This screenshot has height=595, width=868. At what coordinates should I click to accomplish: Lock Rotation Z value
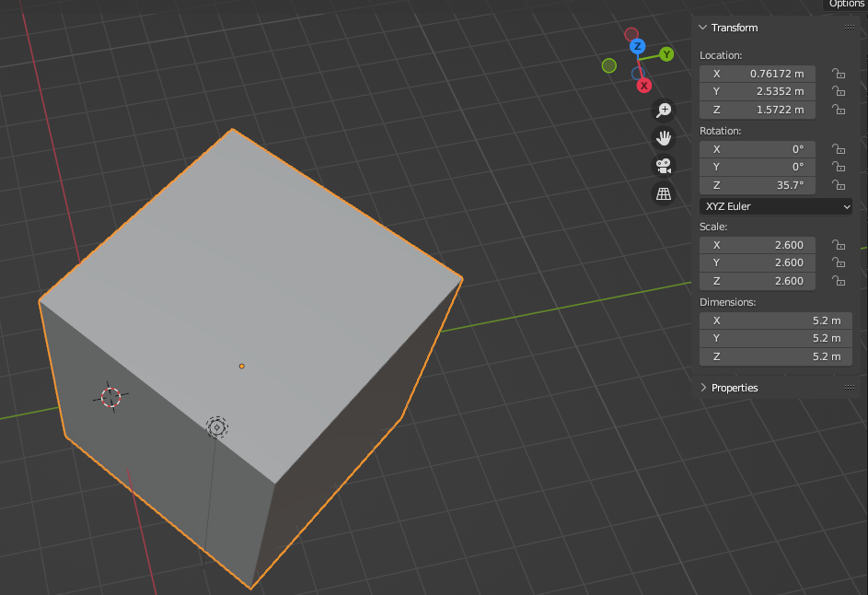pos(839,185)
